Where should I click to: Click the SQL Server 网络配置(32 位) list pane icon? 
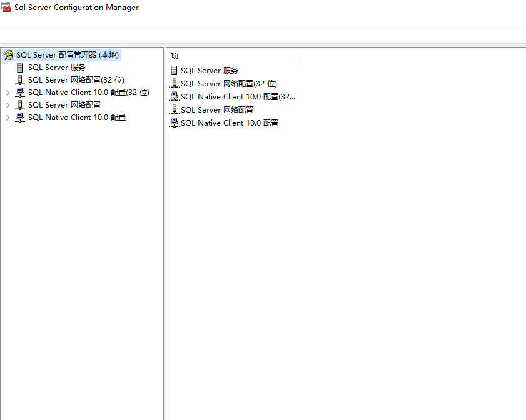(x=174, y=84)
